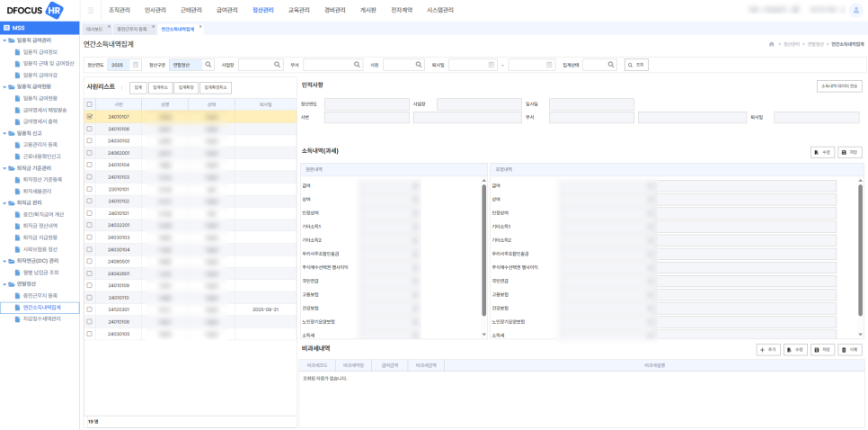
Task: Click the 삭제 button in 비과세내역 section
Action: click(x=851, y=350)
